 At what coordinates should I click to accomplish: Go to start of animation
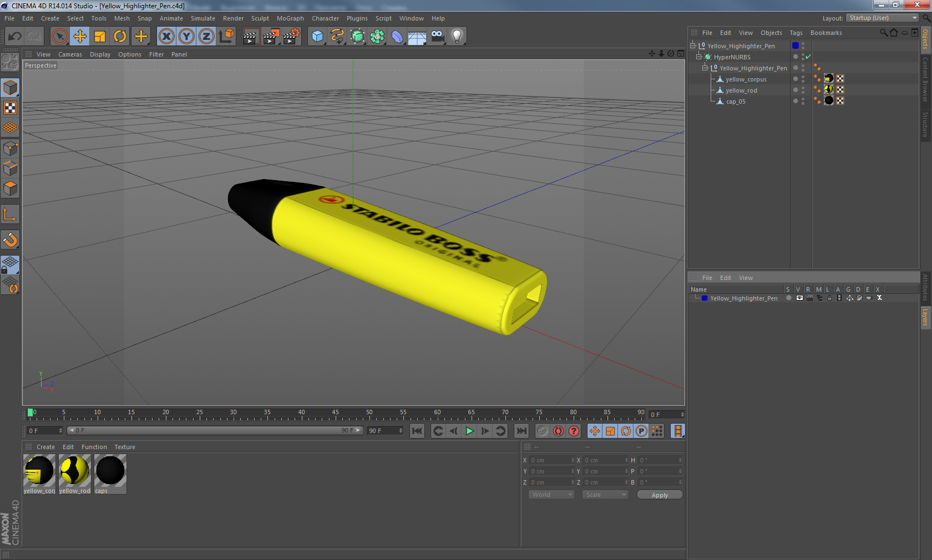pyautogui.click(x=417, y=431)
